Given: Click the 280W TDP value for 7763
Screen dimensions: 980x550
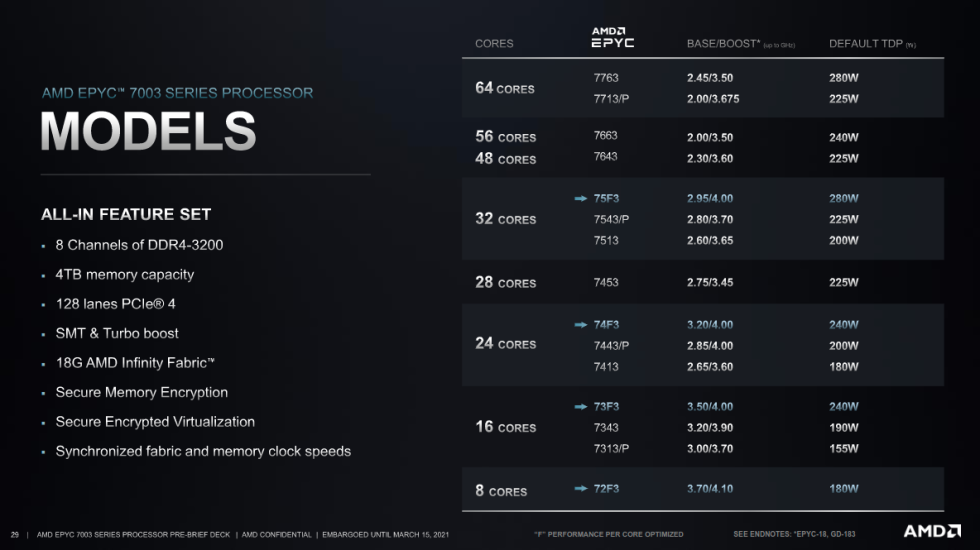Looking at the screenshot, I should pyautogui.click(x=844, y=78).
